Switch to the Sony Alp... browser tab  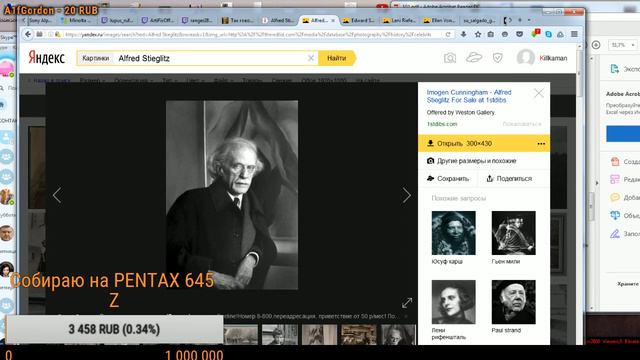tap(38, 20)
